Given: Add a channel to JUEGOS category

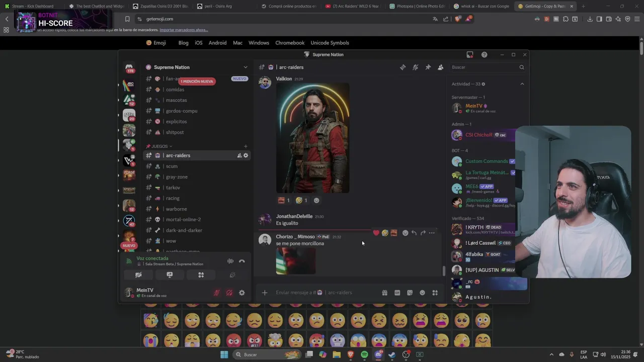Looking at the screenshot, I should tap(246, 146).
